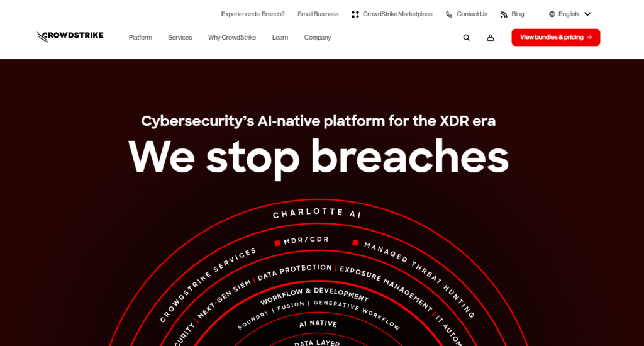Open the Platform navigation menu
644x346 pixels.
click(140, 38)
